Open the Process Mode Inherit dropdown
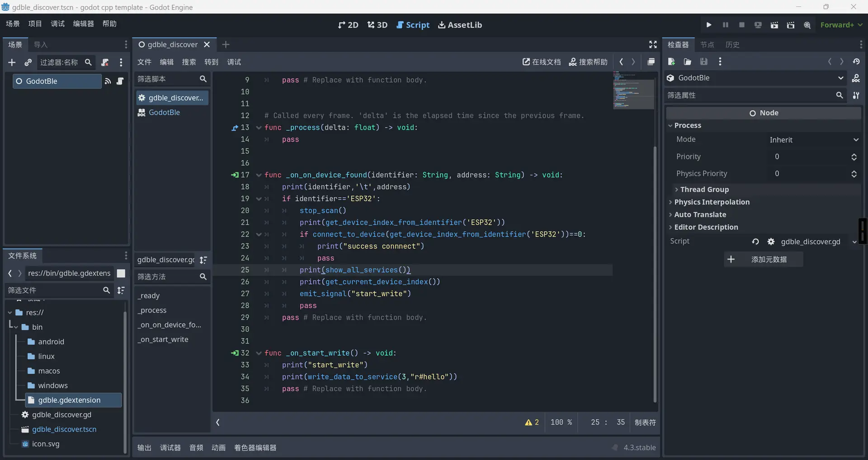The width and height of the screenshot is (868, 460). (x=814, y=140)
